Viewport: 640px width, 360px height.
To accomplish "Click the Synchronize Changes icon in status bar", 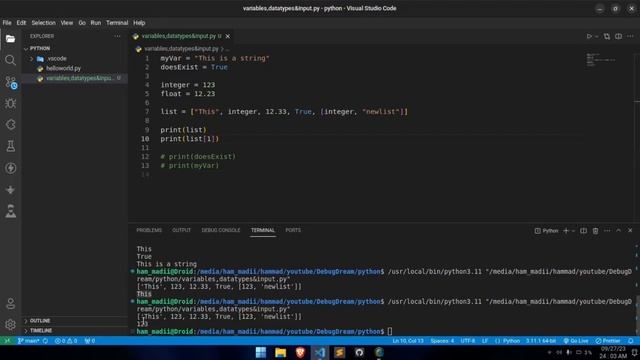I will point(45,341).
